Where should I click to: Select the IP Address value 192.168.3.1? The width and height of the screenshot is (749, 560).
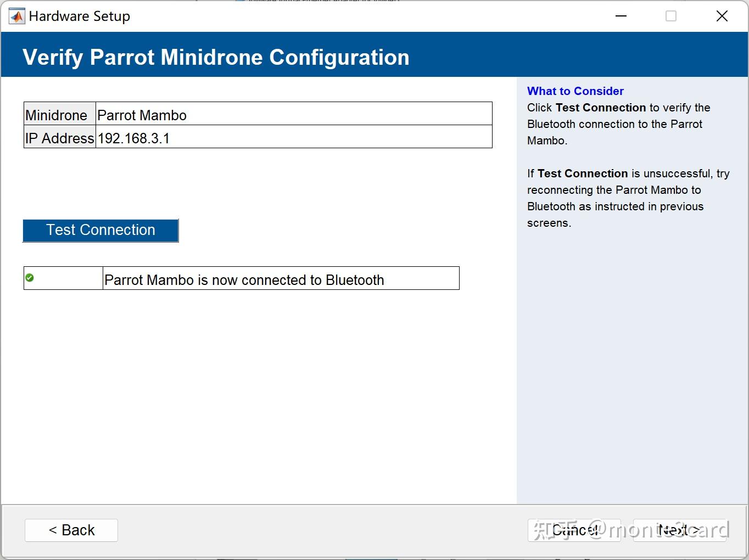pyautogui.click(x=135, y=138)
